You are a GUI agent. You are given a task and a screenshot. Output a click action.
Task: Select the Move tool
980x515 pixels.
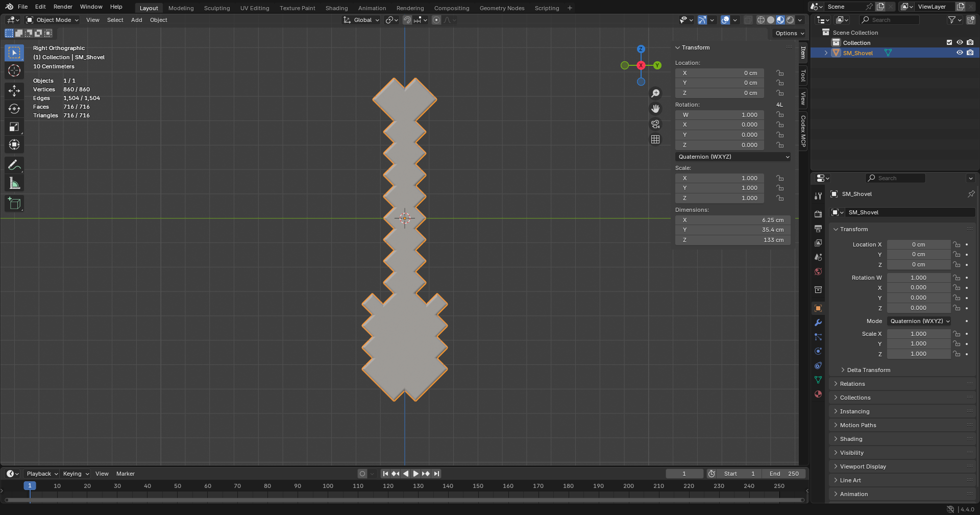pyautogui.click(x=14, y=91)
